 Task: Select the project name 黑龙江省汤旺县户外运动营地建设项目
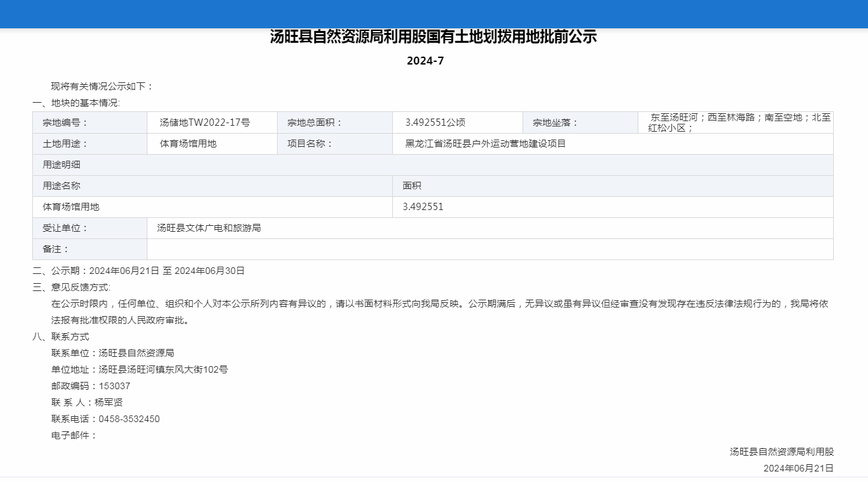pos(486,144)
